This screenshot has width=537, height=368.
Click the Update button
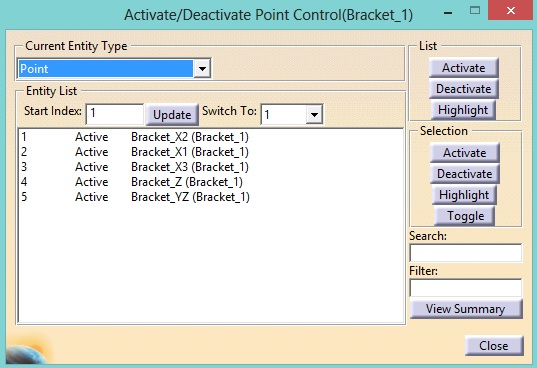point(172,115)
